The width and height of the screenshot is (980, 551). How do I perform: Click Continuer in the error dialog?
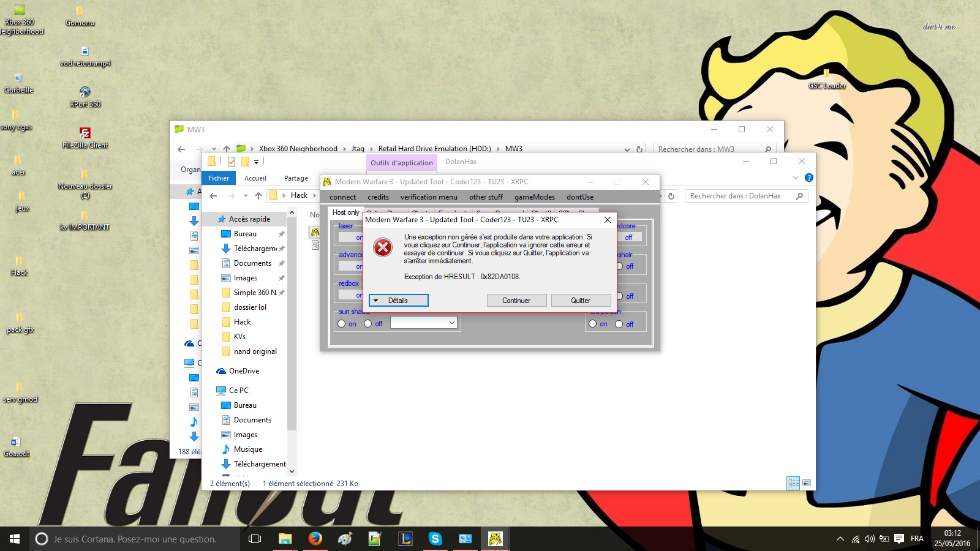[516, 301]
